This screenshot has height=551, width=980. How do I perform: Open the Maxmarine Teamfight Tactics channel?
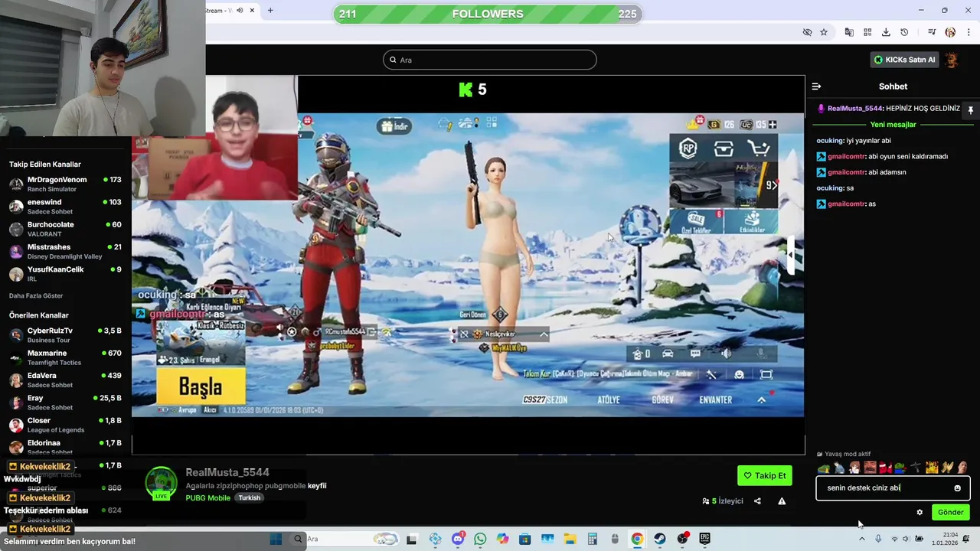pyautogui.click(x=65, y=357)
